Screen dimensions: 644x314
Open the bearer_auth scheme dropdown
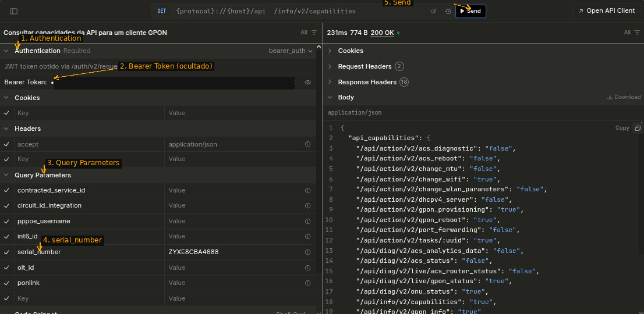pos(291,51)
